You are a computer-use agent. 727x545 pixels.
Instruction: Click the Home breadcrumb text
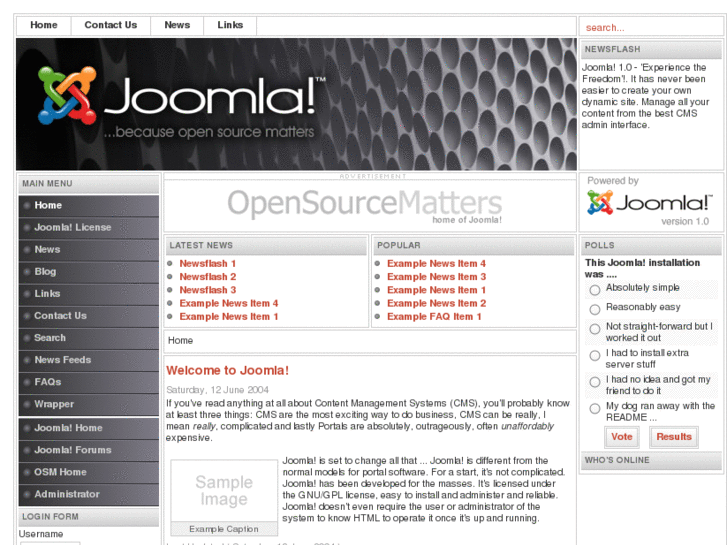coord(180,340)
